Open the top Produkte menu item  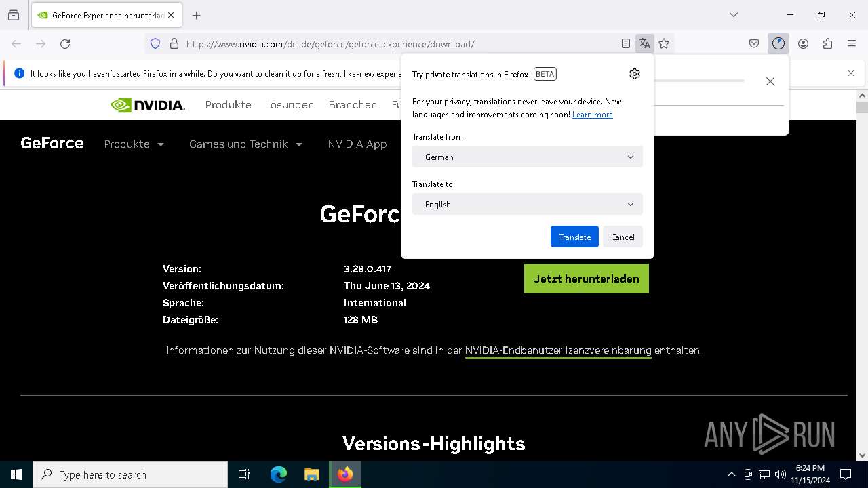[229, 105]
